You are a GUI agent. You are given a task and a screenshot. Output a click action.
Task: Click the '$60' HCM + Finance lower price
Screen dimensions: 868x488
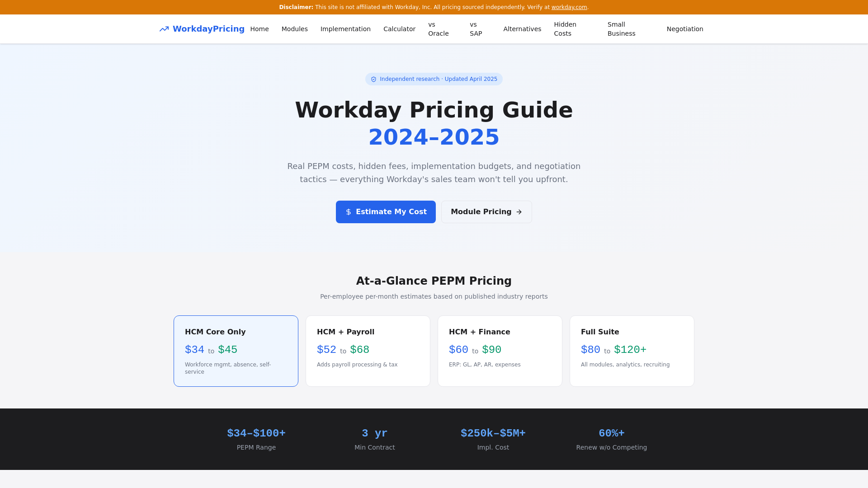pyautogui.click(x=458, y=350)
